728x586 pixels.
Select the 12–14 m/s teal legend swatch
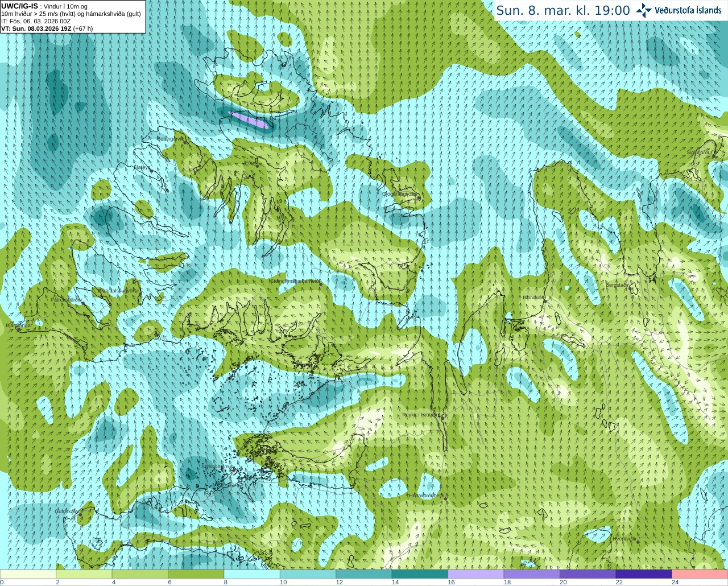tap(364, 574)
